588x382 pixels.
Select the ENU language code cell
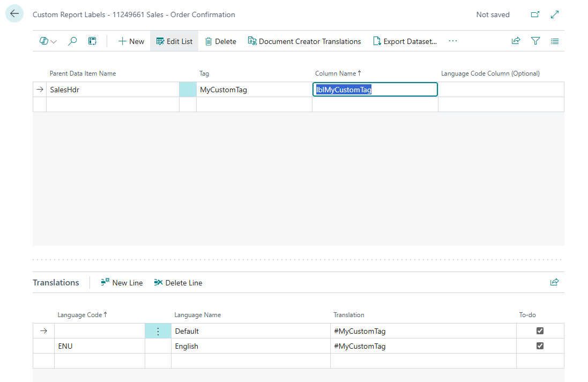99,346
